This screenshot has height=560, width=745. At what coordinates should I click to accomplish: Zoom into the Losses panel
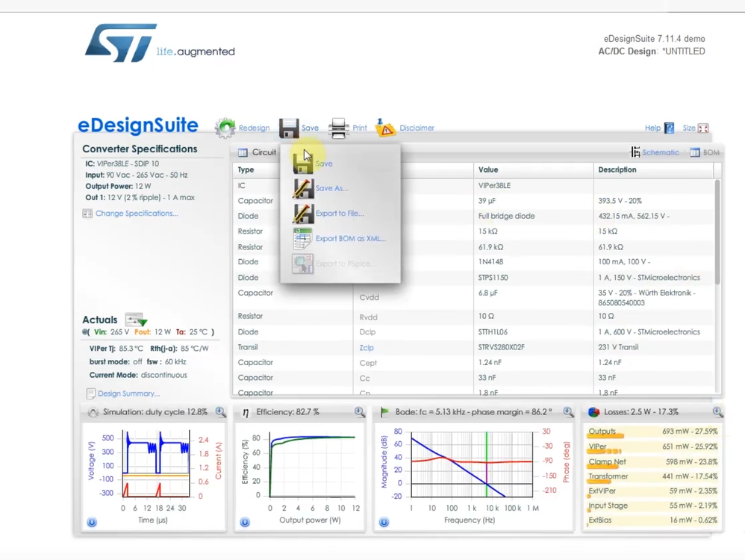pyautogui.click(x=718, y=411)
